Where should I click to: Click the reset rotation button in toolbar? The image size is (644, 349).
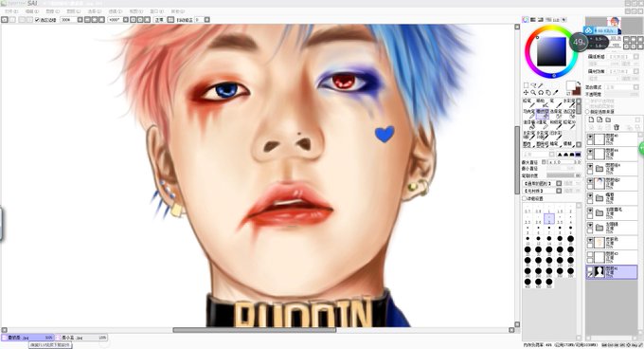coord(147,20)
